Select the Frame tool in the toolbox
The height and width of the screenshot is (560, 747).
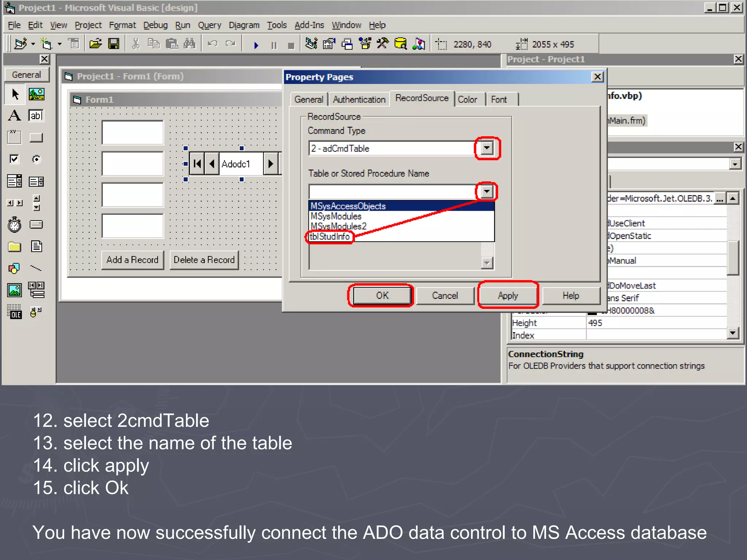15,137
